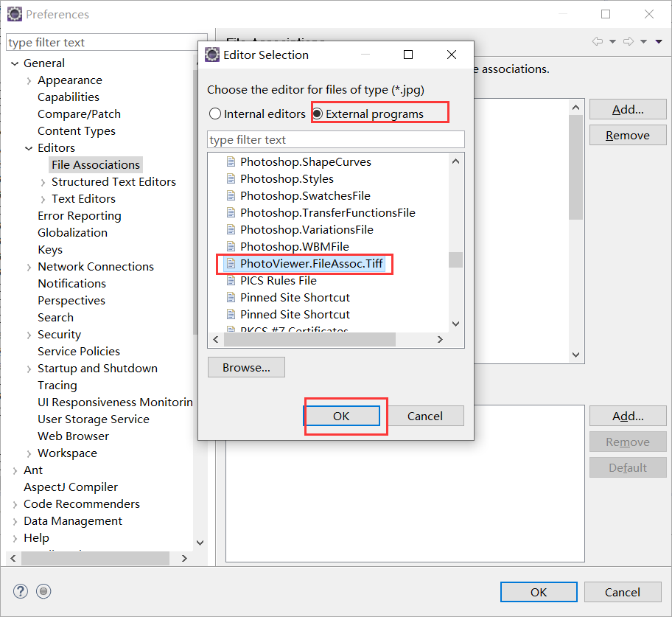Click the Preferences window title bar icon
The image size is (672, 617).
(x=15, y=13)
